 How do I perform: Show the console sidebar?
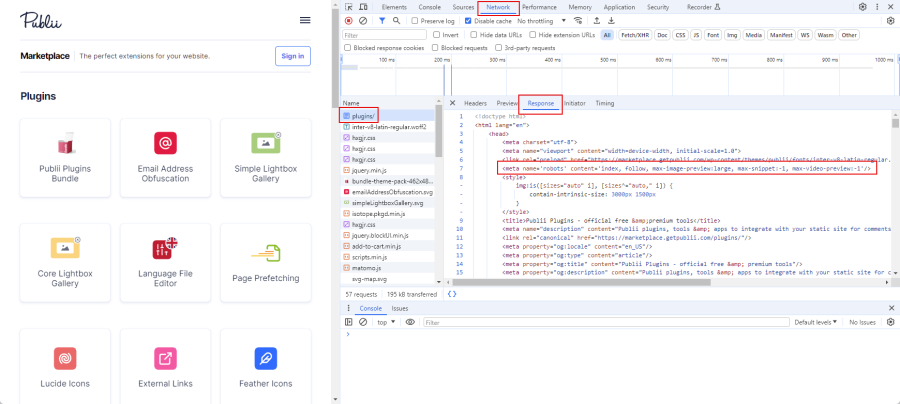click(x=348, y=322)
